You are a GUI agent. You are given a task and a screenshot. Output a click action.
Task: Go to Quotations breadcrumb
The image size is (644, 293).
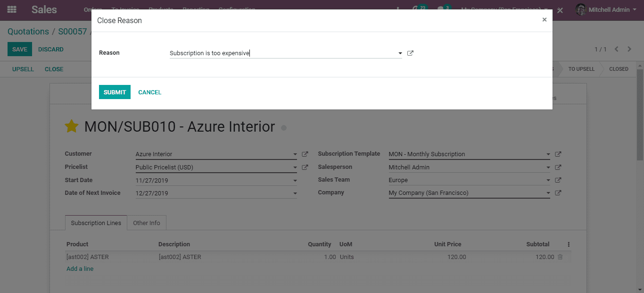click(x=28, y=32)
